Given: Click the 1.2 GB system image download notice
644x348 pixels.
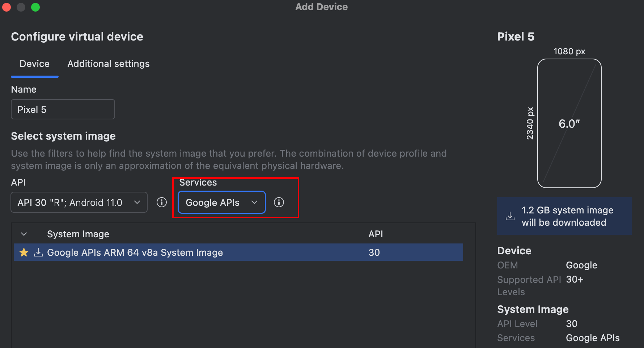Looking at the screenshot, I should pyautogui.click(x=564, y=216).
